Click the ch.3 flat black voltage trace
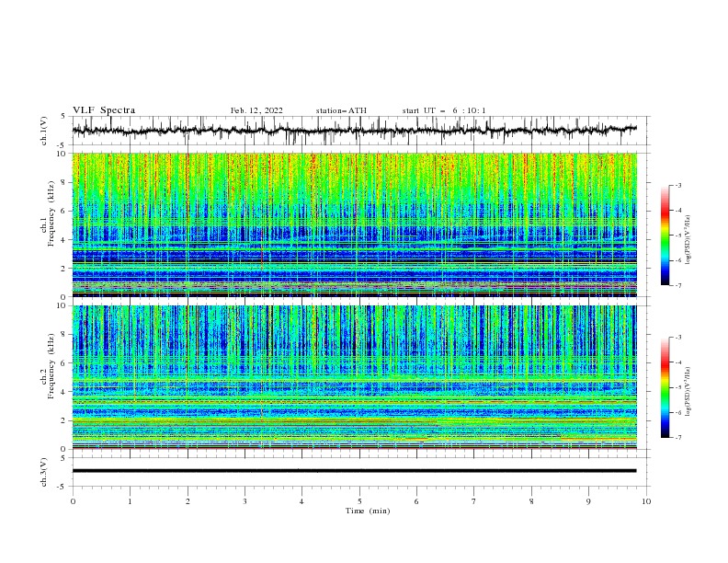The width and height of the screenshot is (728, 563). tap(354, 471)
